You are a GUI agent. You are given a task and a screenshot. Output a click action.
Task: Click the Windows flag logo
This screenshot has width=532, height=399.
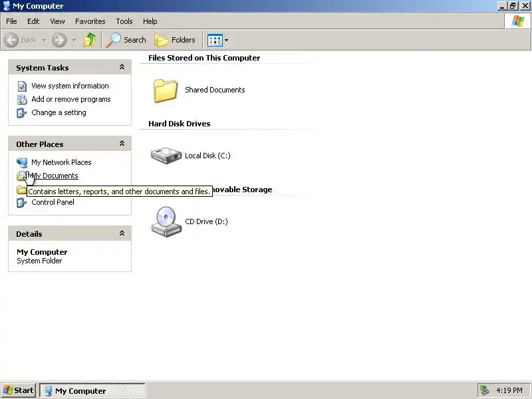click(518, 21)
